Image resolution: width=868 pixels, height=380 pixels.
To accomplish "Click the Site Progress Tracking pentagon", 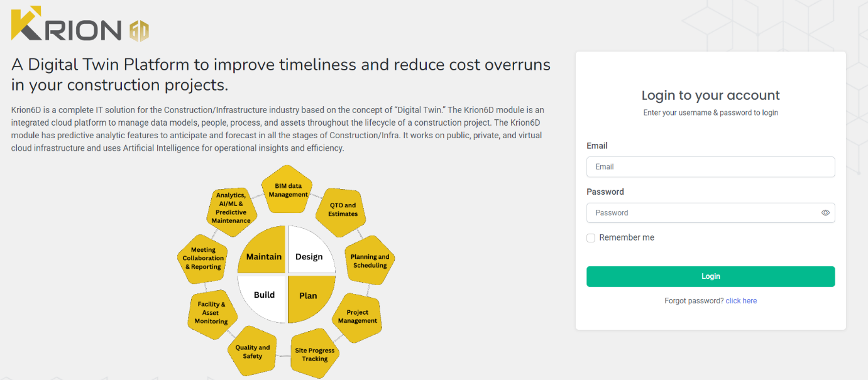I will click(x=315, y=354).
